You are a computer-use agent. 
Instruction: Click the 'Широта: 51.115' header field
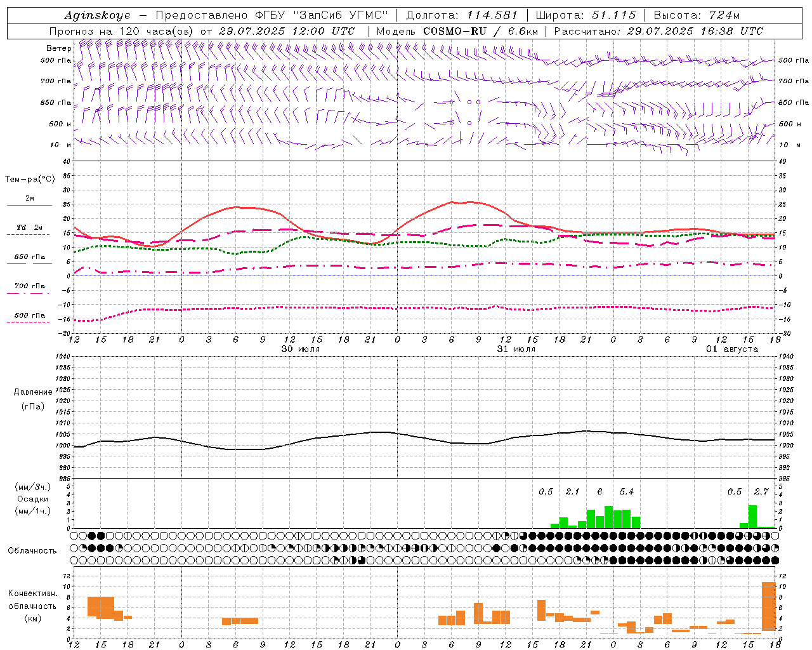pos(586,15)
